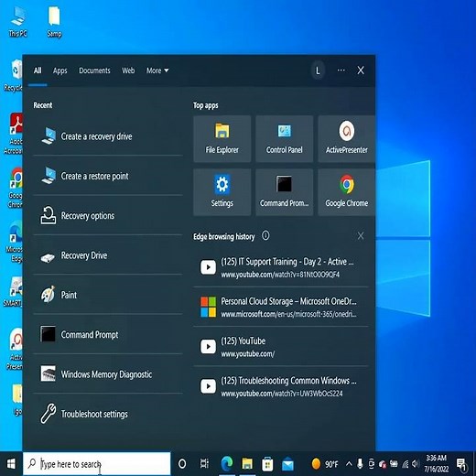This screenshot has height=476, width=476.
Task: Open (125) YouTube history link
Action: coord(281,347)
